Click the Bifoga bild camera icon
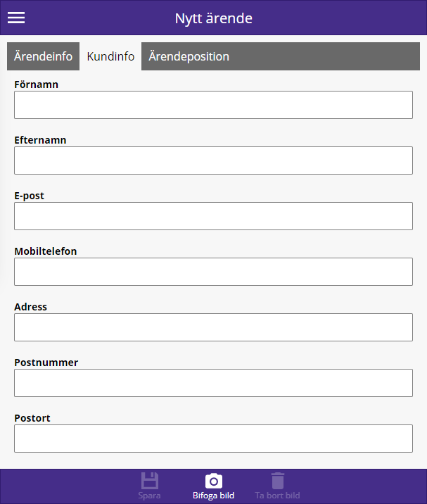Image resolution: width=427 pixels, height=504 pixels. [x=214, y=481]
